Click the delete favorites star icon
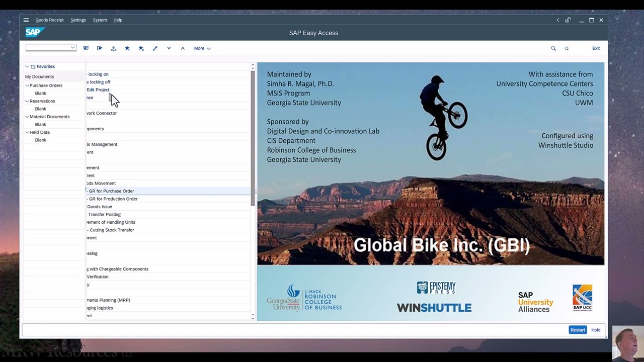Image resolution: width=644 pixels, height=362 pixels. click(141, 48)
